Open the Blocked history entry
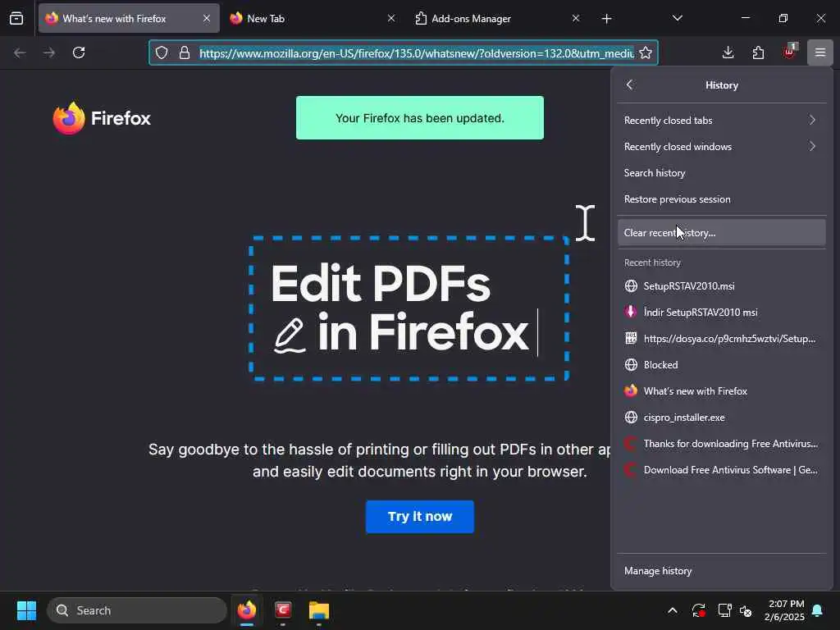This screenshot has width=840, height=630. 721,364
